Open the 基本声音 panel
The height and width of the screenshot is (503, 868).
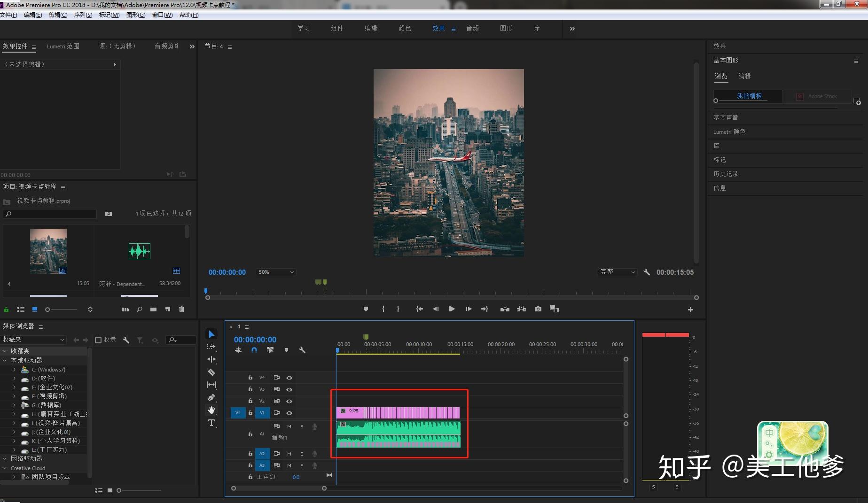pos(726,117)
